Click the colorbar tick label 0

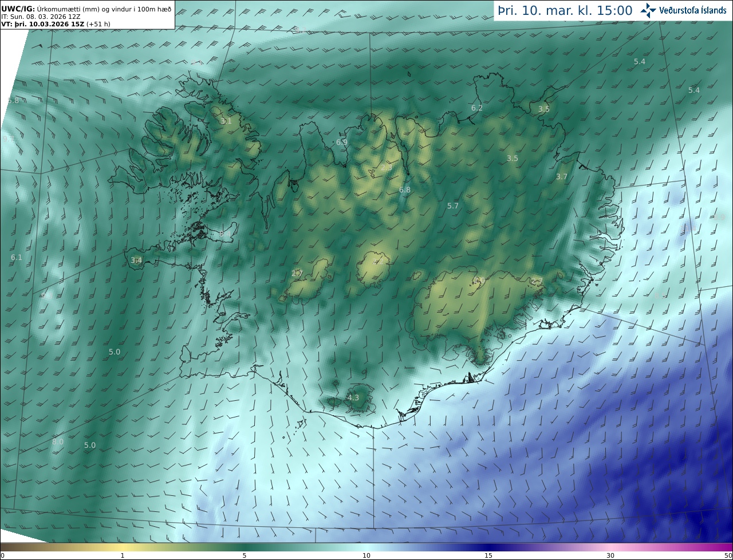(x=2, y=555)
